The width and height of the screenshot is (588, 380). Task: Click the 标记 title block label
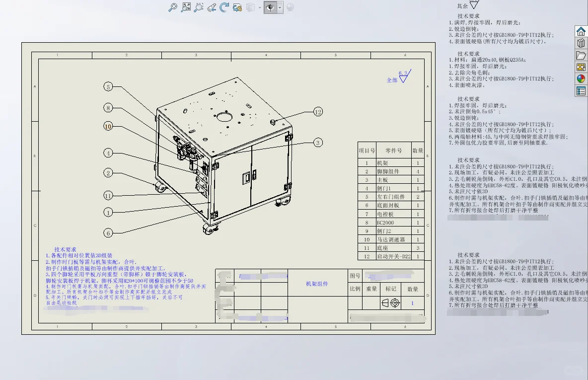391,289
